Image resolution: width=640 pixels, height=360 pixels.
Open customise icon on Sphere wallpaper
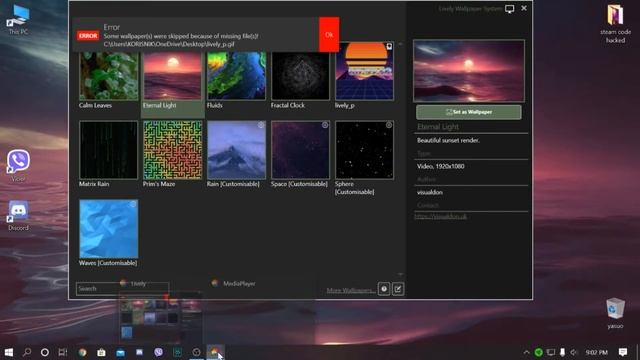[x=389, y=125]
